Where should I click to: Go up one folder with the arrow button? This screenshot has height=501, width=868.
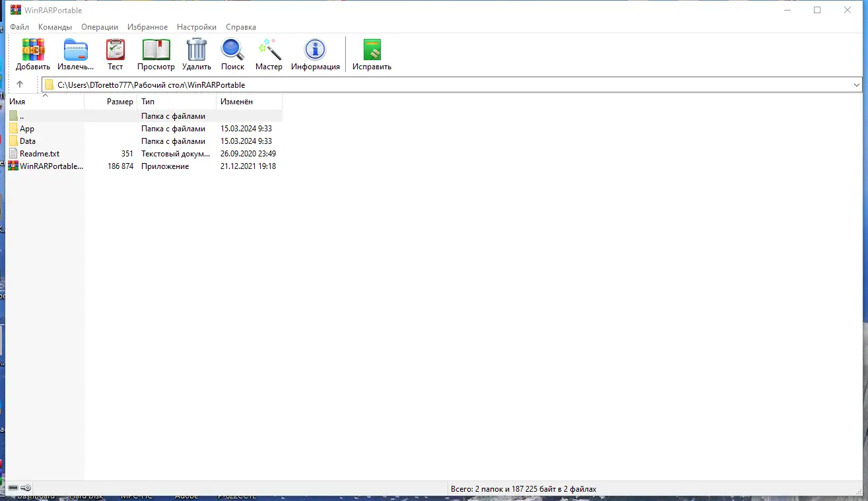tap(20, 84)
